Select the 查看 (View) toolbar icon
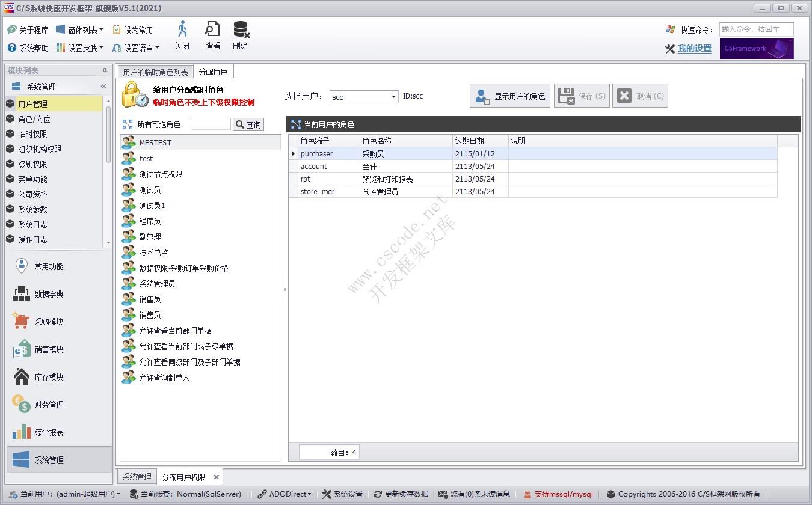The width and height of the screenshot is (812, 505). click(x=212, y=35)
